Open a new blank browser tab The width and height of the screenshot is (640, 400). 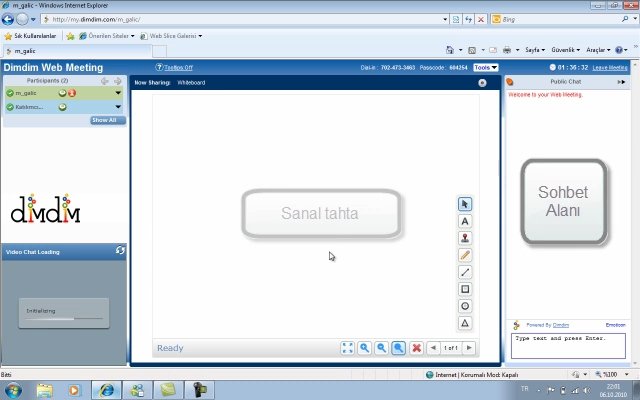click(x=159, y=51)
